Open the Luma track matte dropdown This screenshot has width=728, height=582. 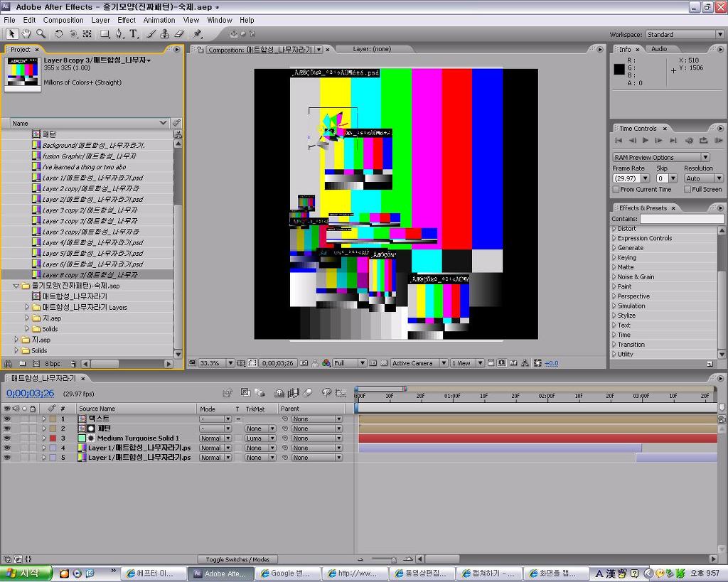259,438
